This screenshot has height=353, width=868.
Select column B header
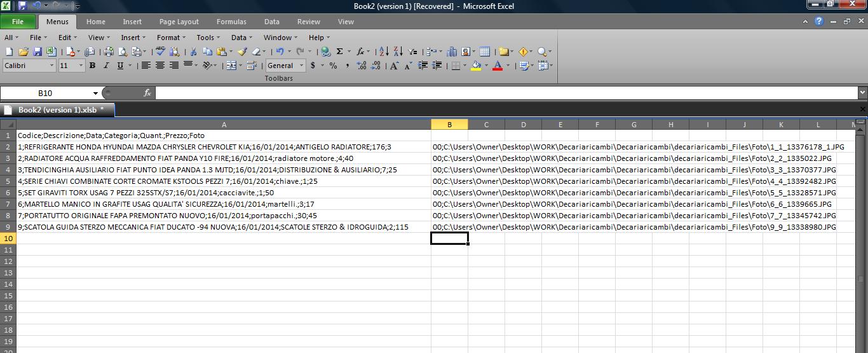click(449, 125)
